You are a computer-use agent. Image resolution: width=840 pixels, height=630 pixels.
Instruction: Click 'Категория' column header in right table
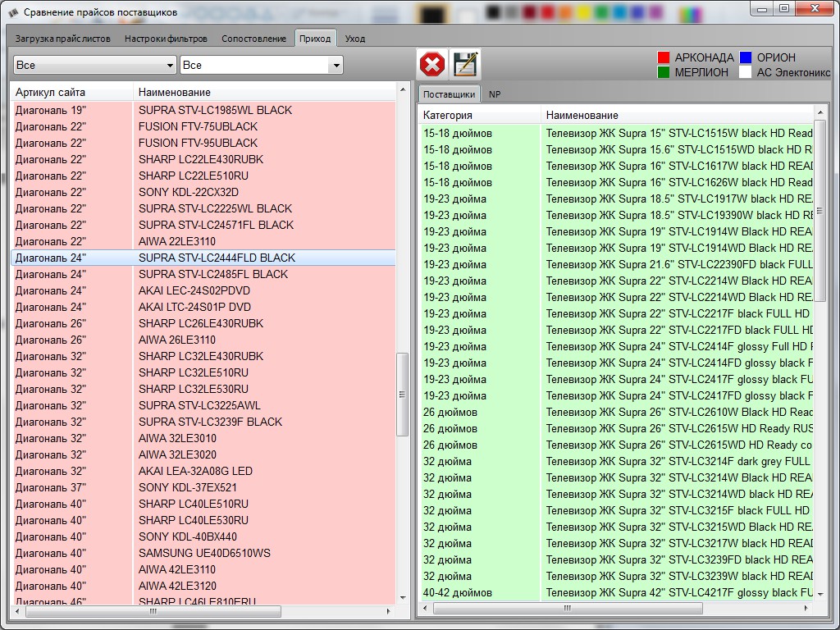(x=479, y=115)
